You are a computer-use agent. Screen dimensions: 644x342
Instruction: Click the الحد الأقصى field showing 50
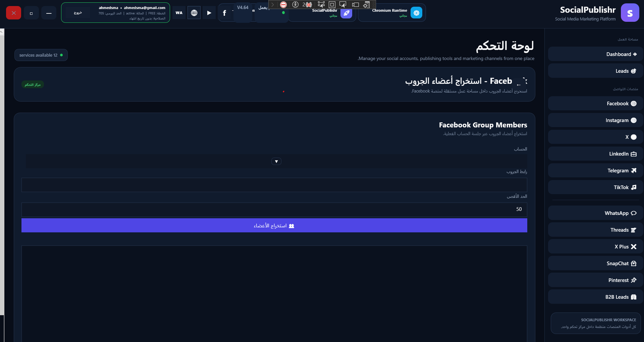274,210
